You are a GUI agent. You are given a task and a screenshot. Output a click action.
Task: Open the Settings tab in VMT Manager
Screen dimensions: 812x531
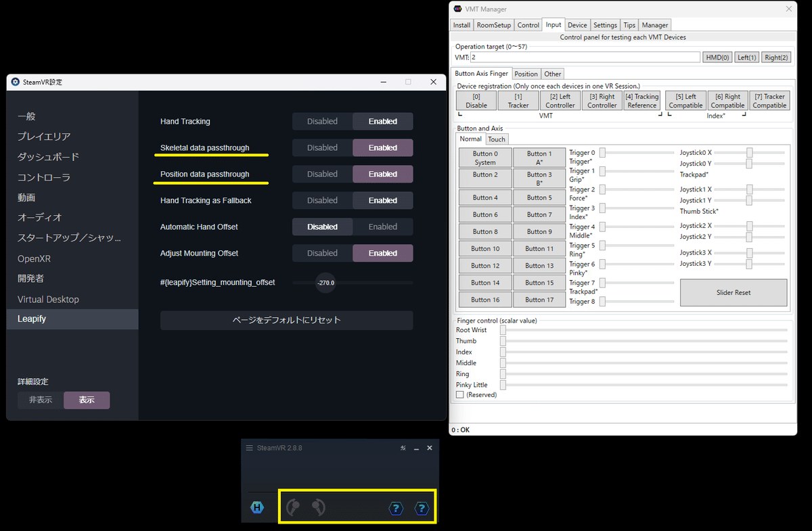[605, 25]
